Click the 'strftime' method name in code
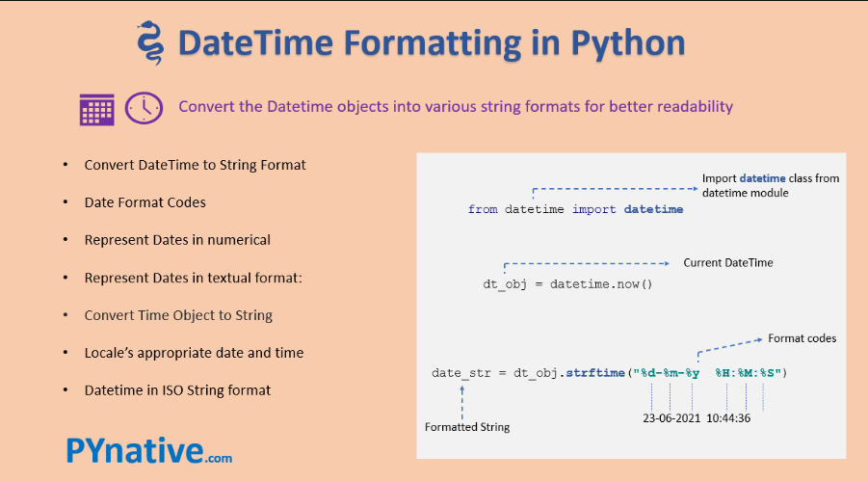The image size is (868, 482). [x=595, y=373]
